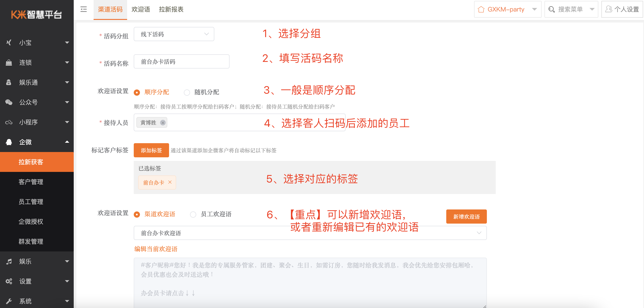Open the GXKM-party store dropdown arrow
This screenshot has width=644, height=308.
click(x=535, y=10)
